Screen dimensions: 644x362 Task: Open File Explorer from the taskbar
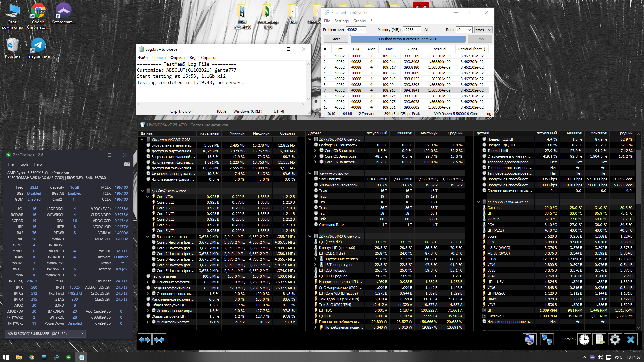(x=19, y=357)
